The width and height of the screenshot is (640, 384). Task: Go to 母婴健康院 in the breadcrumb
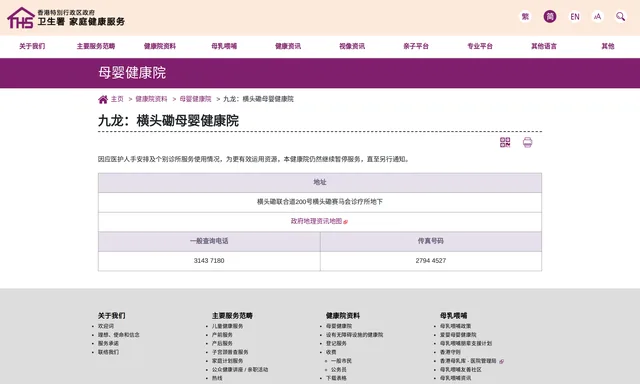point(196,99)
